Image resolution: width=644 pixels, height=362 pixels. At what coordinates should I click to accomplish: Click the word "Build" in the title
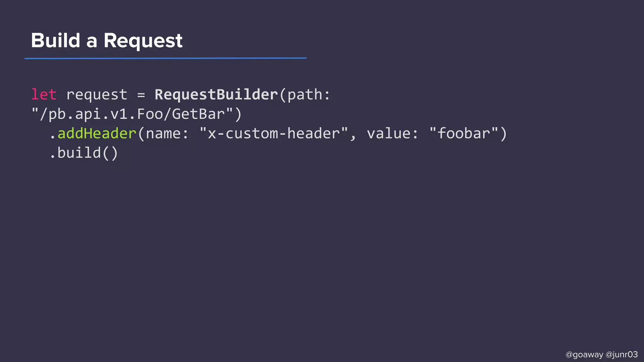[x=56, y=41]
